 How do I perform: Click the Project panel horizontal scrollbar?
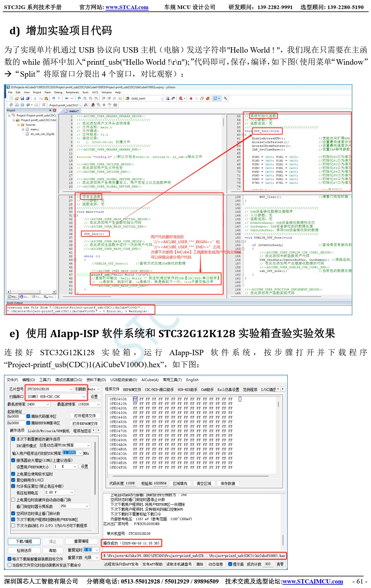[31, 292]
